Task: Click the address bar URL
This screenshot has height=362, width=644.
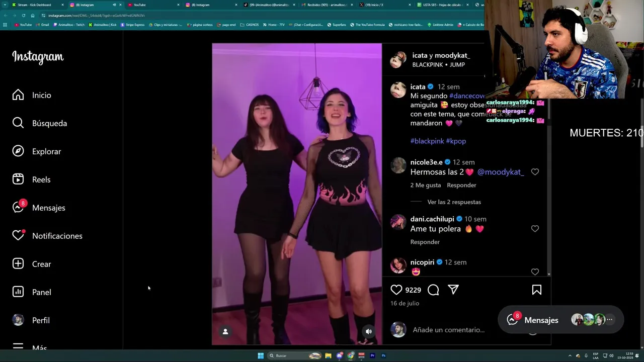Action: [97, 16]
